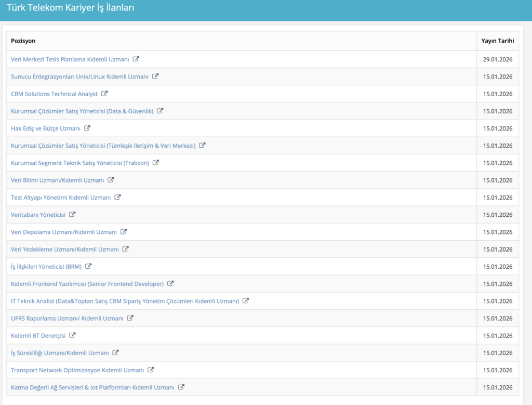Click the external link icon beside Veritabanı Yöneticisi

point(72,214)
